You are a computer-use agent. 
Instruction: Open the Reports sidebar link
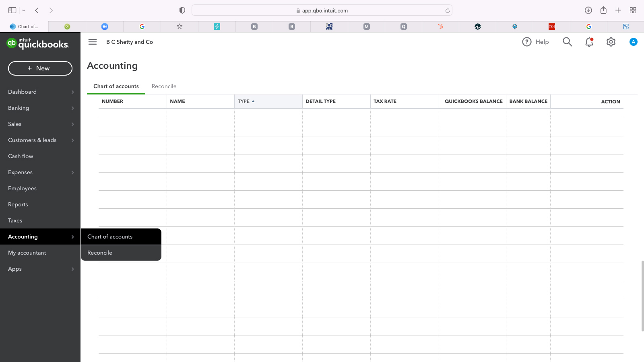[x=18, y=204]
